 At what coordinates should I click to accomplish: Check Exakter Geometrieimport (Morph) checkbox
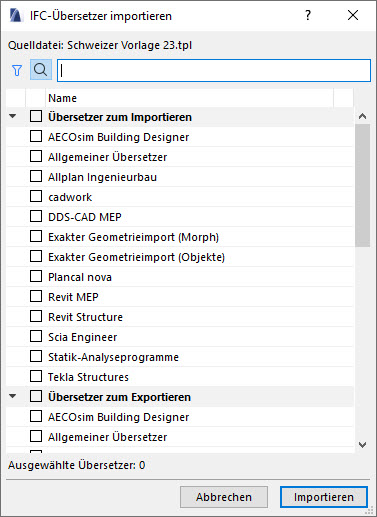pyautogui.click(x=36, y=236)
